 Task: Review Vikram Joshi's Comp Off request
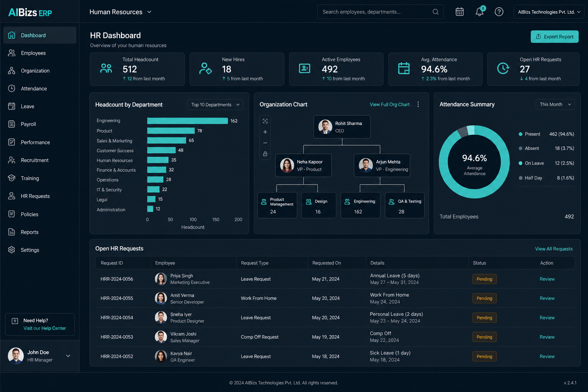(547, 337)
